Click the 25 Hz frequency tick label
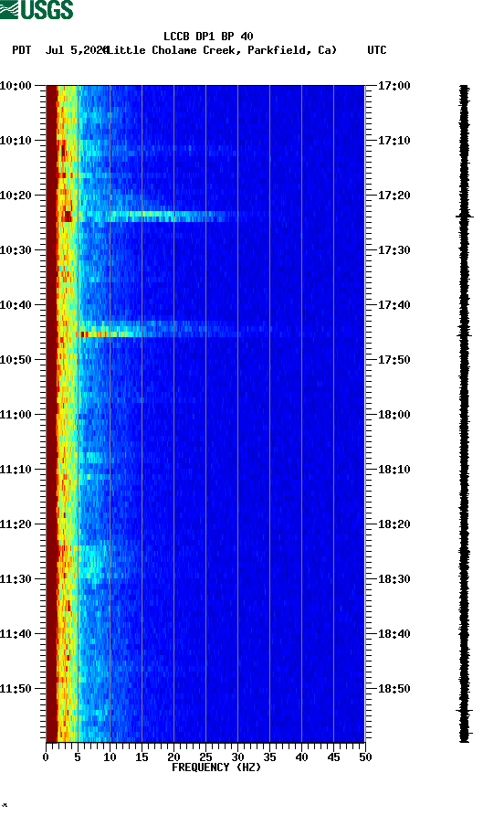504x815 pixels. point(205,757)
